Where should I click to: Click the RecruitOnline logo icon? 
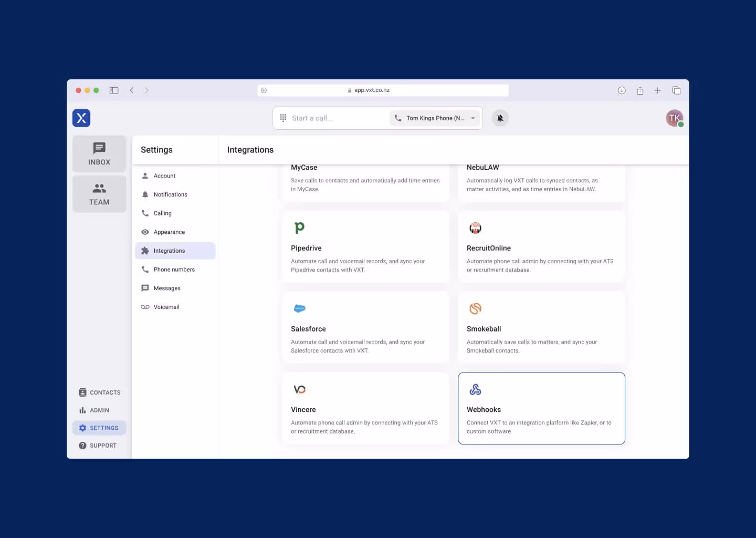tap(475, 228)
